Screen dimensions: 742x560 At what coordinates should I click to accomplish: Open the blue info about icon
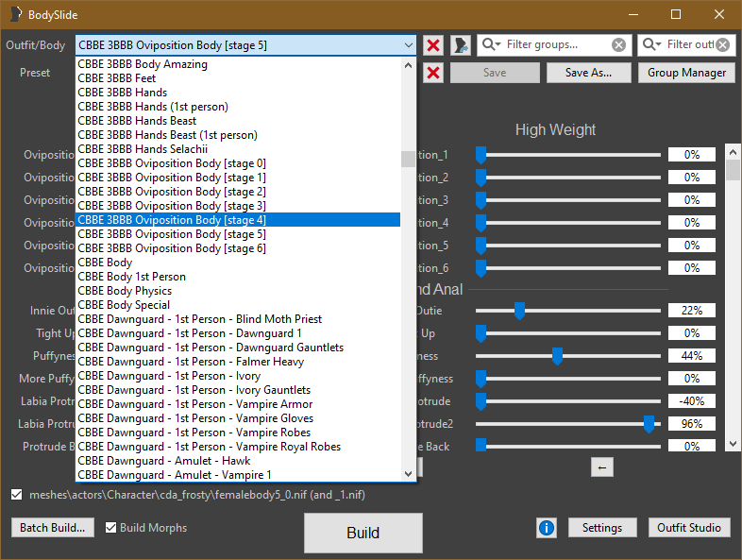[x=547, y=528]
